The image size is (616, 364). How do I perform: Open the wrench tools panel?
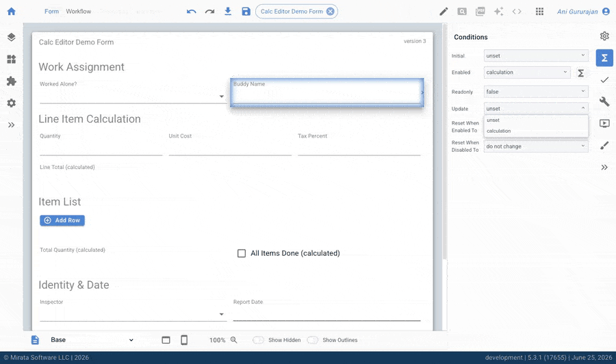coord(604,102)
